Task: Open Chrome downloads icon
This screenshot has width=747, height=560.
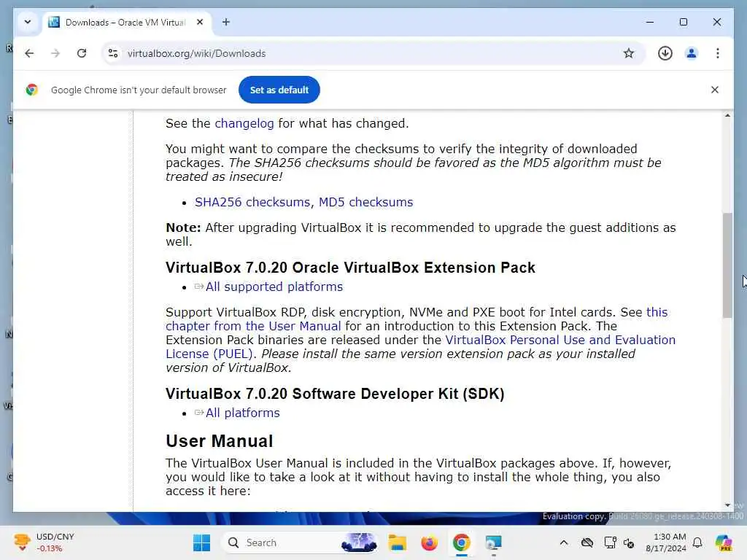Action: (x=665, y=53)
